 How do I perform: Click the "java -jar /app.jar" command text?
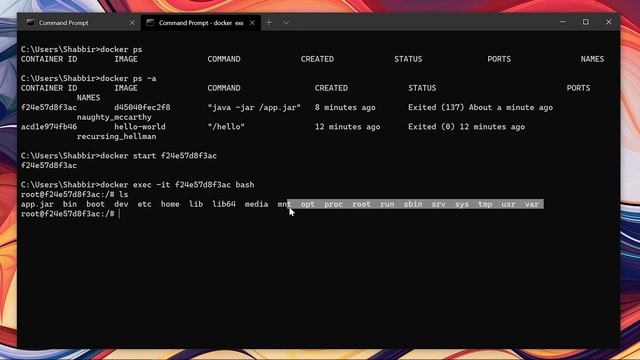coord(254,107)
